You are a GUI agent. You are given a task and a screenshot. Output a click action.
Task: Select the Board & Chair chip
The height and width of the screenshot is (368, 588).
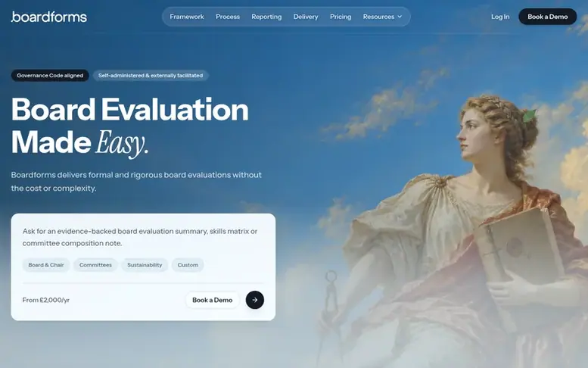click(46, 265)
